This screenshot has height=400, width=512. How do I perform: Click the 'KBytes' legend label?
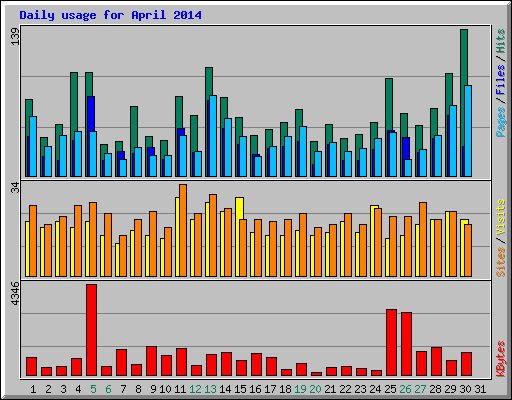click(x=500, y=359)
